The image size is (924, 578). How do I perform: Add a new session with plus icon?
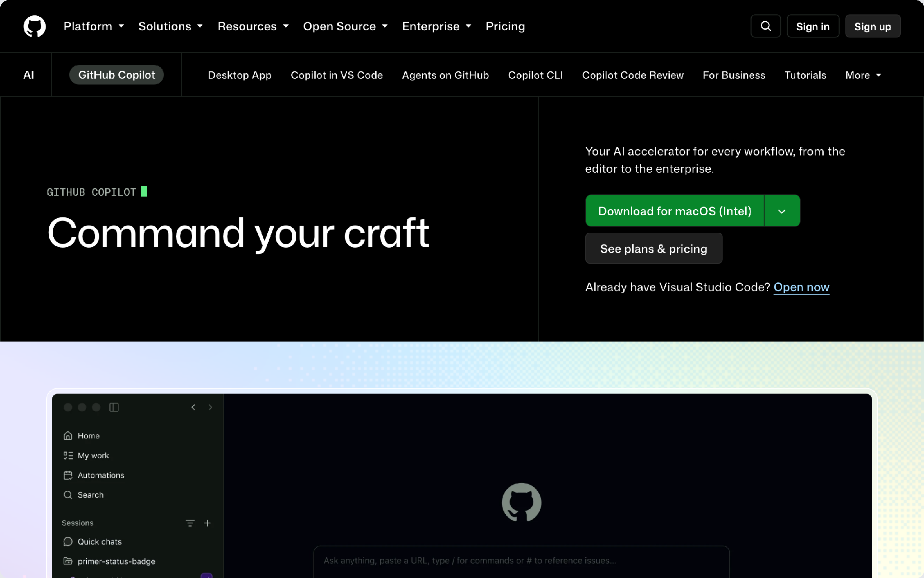(x=207, y=523)
